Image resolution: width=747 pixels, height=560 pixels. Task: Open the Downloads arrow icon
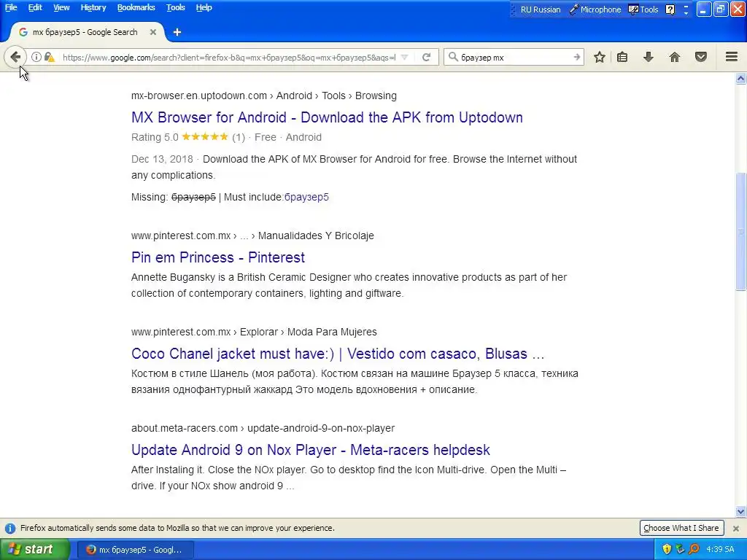[x=649, y=57]
